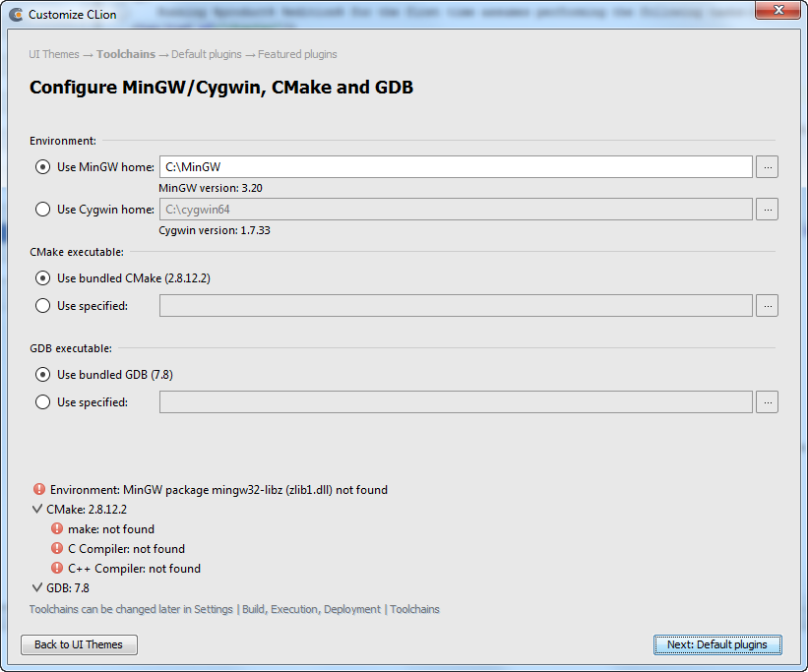Go back to UI Themes step
The height and width of the screenshot is (672, 808).
tap(79, 644)
